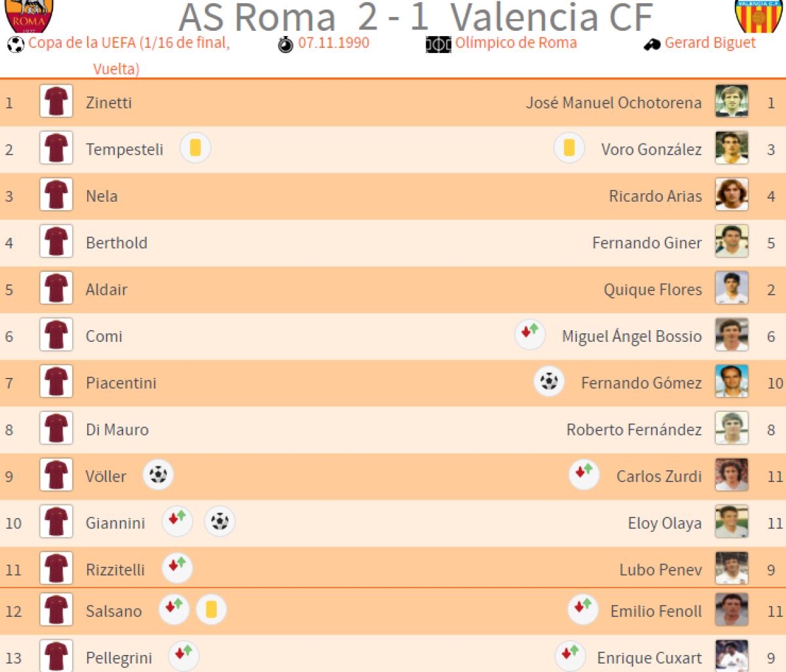
Task: Open José Manuel Ochotorena's player photo
Action: [732, 102]
